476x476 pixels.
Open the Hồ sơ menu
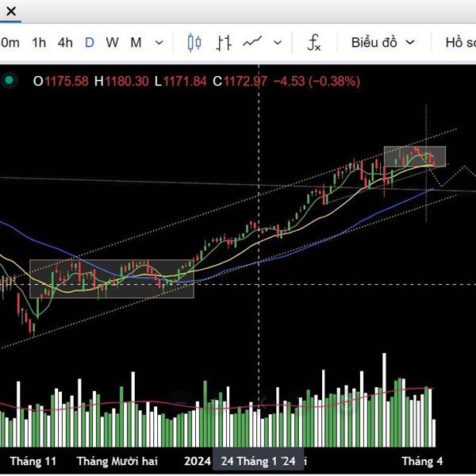pyautogui.click(x=460, y=43)
